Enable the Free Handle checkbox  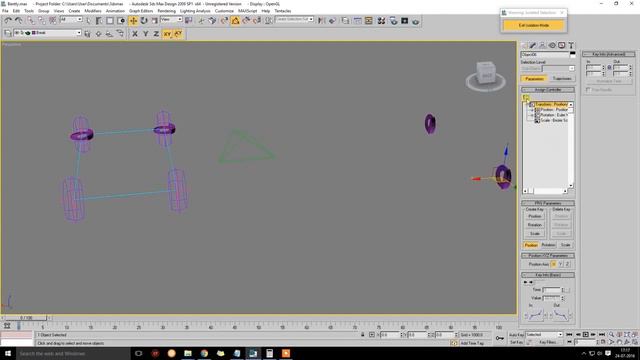click(588, 90)
